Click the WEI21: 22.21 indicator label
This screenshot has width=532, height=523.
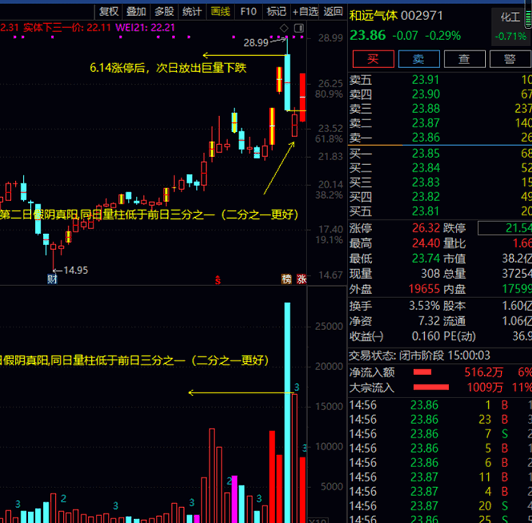pyautogui.click(x=145, y=28)
